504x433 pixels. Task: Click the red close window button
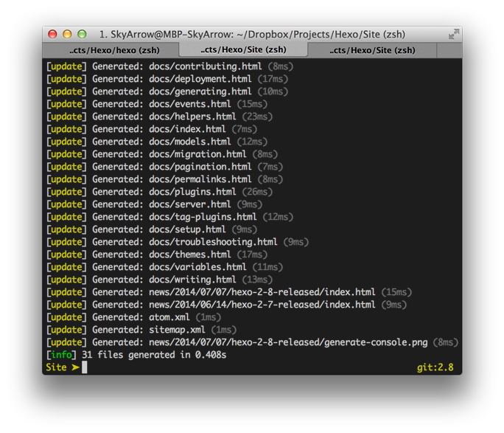coord(52,34)
